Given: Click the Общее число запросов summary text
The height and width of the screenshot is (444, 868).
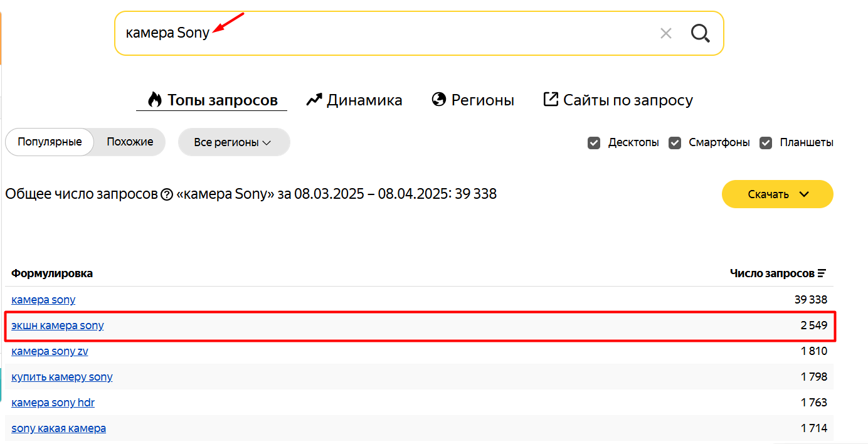Looking at the screenshot, I should coord(251,194).
